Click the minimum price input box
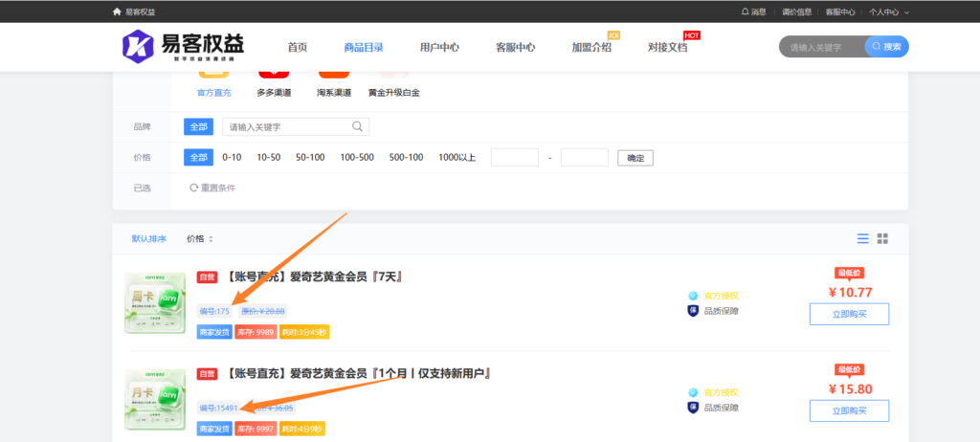Viewport: 980px width, 442px height. [x=514, y=158]
